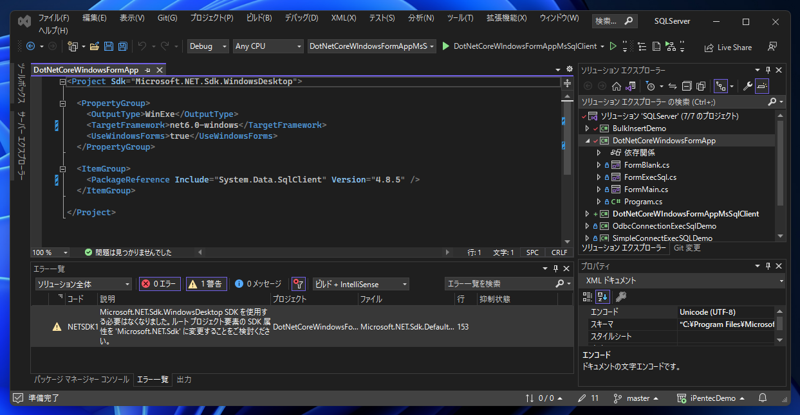Toggle Show All Files in Solution Explorer
The height and width of the screenshot is (415, 800).
(x=701, y=86)
